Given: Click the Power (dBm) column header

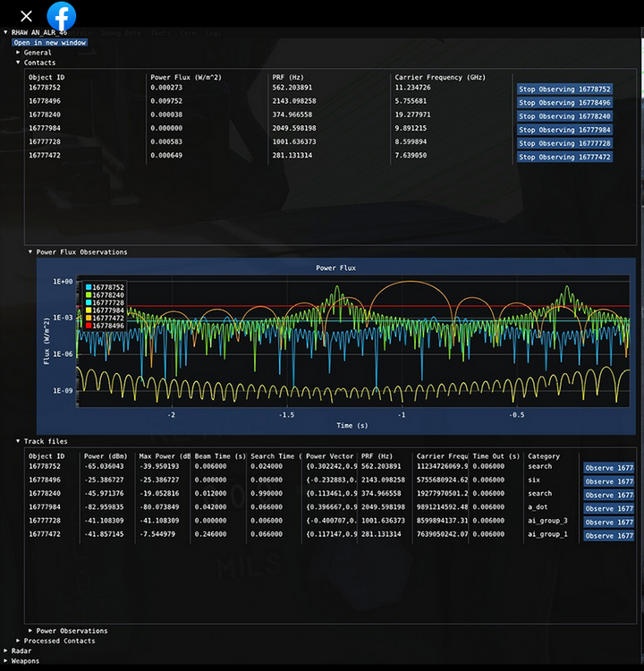Looking at the screenshot, I should pyautogui.click(x=106, y=456).
